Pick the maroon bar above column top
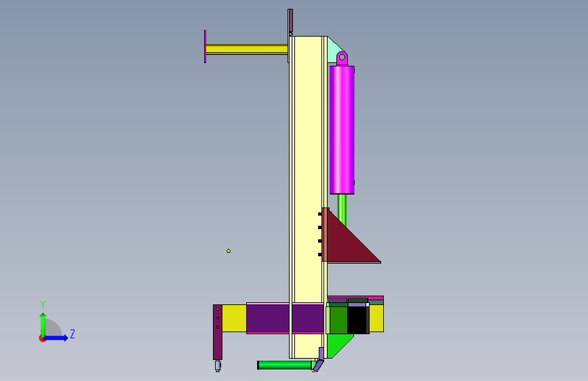 click(x=290, y=20)
